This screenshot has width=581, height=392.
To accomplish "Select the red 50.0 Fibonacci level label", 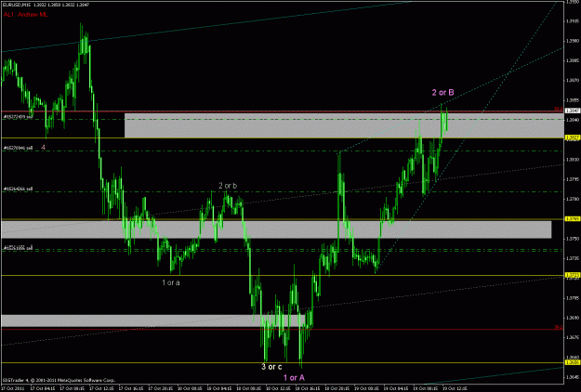I will coord(559,109).
